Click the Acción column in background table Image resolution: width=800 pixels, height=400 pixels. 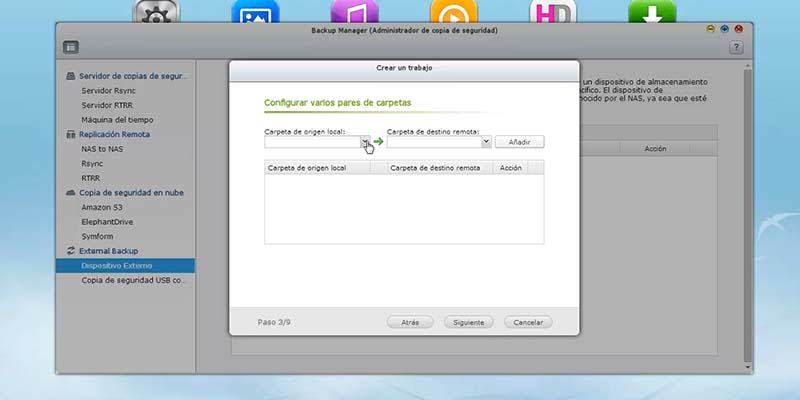point(655,148)
